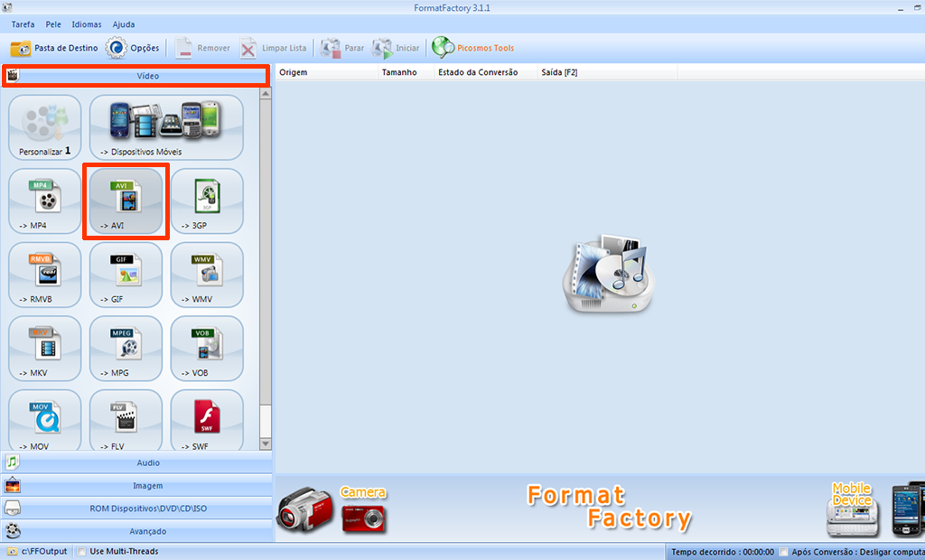Click the Tempo decorrido status text
Image resolution: width=925 pixels, height=560 pixels.
pos(723,552)
